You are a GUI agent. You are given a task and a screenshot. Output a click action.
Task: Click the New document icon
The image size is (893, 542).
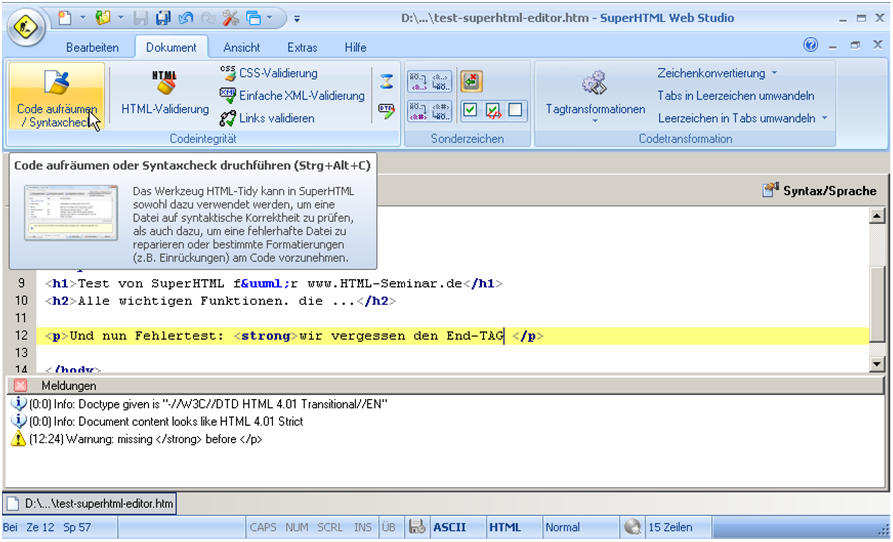65,18
